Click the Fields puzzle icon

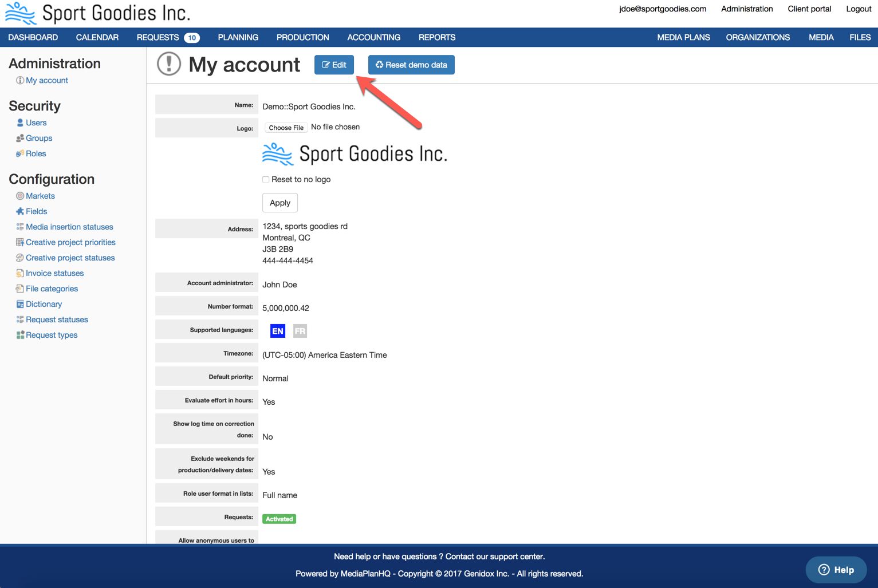point(20,211)
